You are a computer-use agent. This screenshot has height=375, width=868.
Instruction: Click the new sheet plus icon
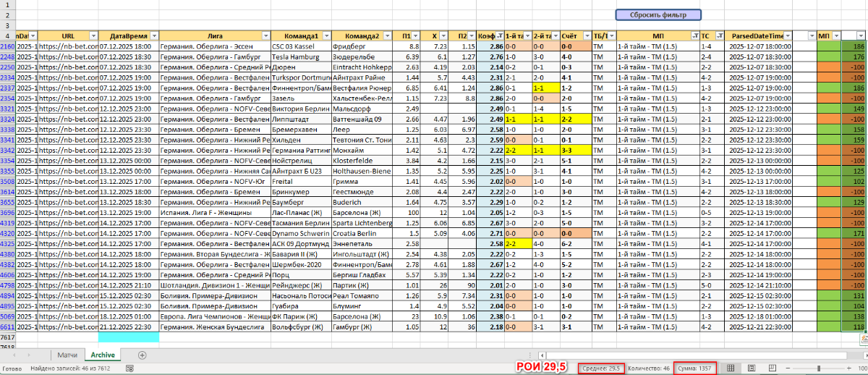pyautogui.click(x=142, y=355)
